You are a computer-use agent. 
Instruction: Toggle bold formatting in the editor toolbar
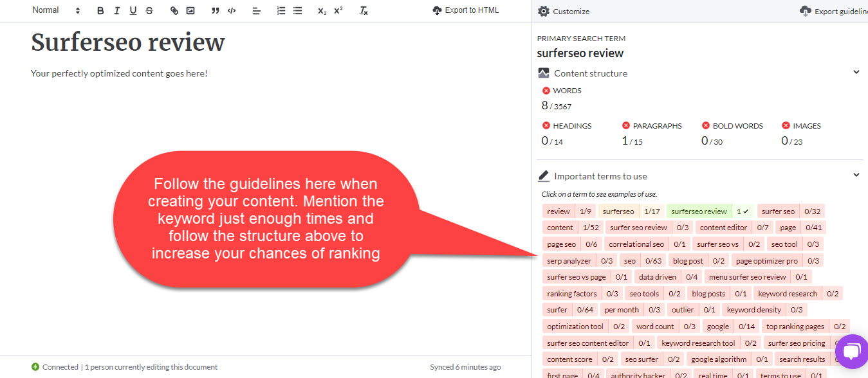point(100,11)
